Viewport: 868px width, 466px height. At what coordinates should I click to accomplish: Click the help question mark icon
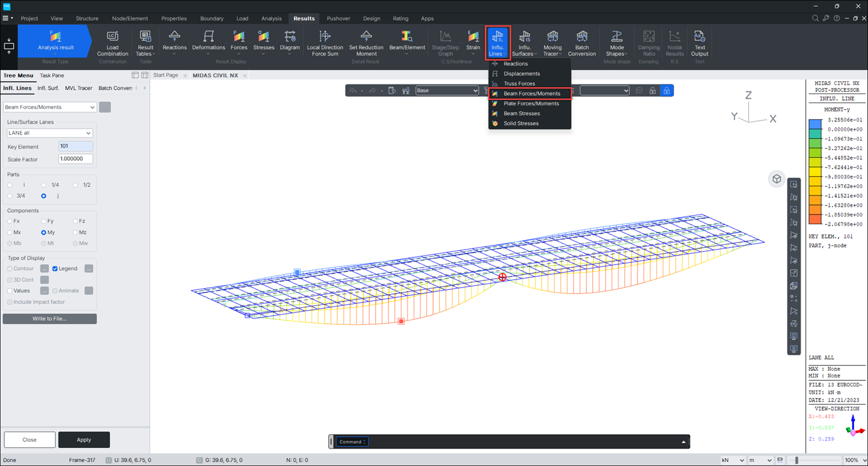click(837, 19)
